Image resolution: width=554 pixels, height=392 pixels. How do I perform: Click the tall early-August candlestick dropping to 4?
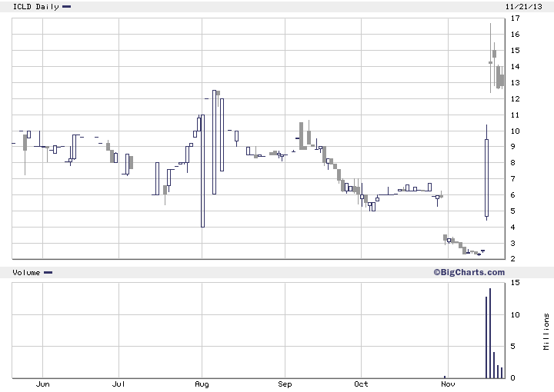pos(202,171)
